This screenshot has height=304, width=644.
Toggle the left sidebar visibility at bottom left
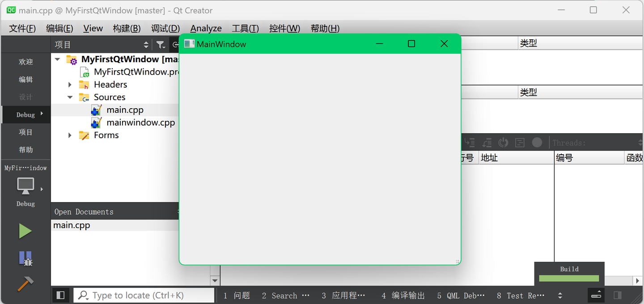(x=60, y=295)
